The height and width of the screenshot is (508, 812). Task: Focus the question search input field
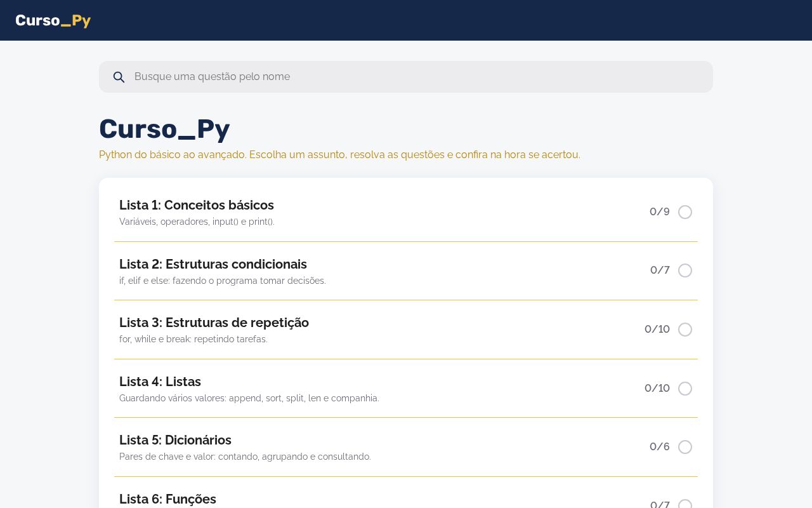click(406, 77)
